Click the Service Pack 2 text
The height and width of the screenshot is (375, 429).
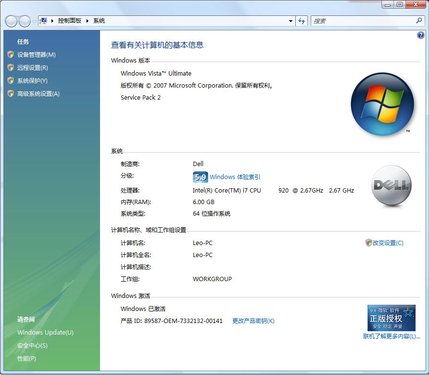coord(141,98)
